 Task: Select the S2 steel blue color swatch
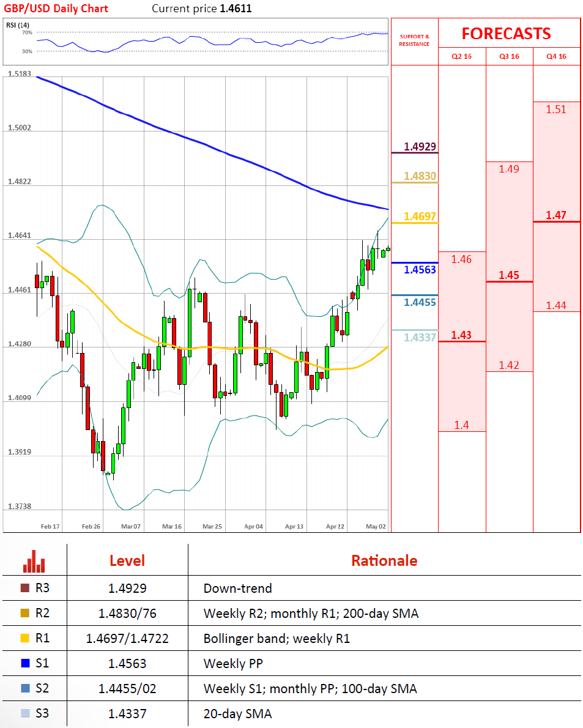coord(25,688)
